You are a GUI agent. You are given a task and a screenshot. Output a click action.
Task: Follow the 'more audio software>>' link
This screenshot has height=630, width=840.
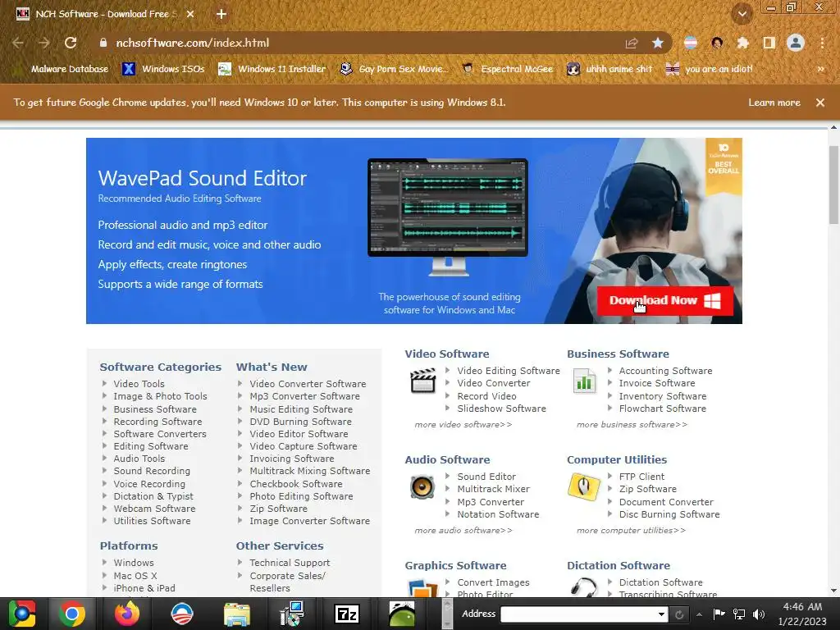coord(463,531)
